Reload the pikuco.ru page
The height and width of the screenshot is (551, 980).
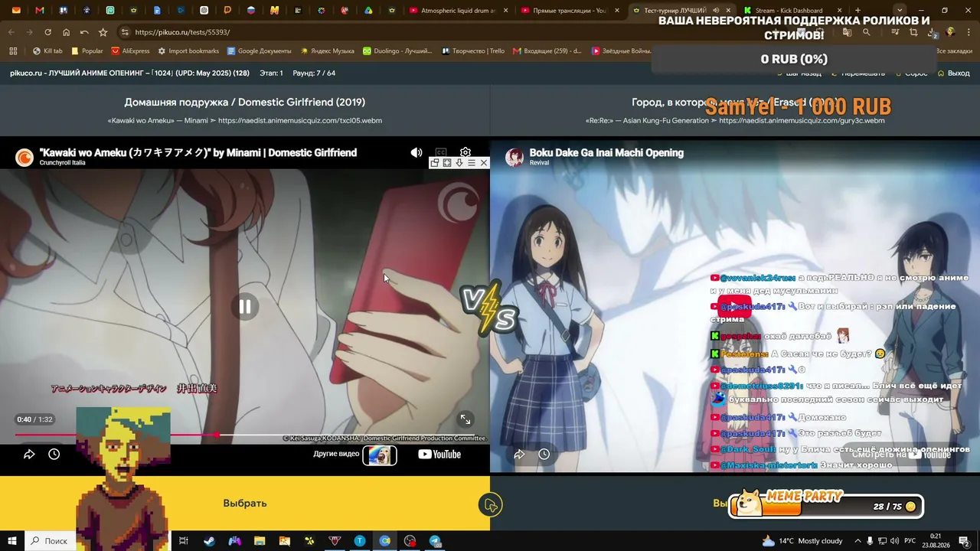click(47, 32)
